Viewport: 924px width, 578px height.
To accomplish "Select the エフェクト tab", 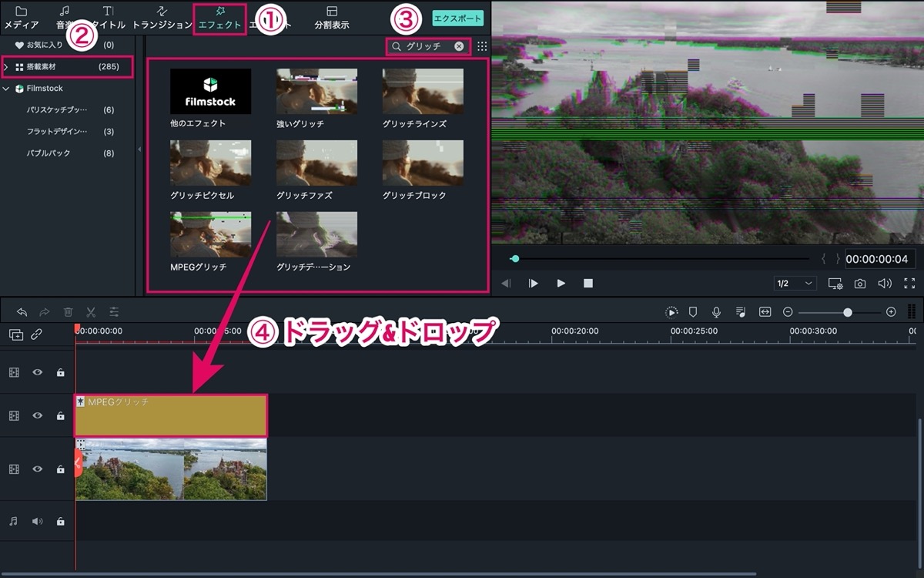I will [219, 18].
